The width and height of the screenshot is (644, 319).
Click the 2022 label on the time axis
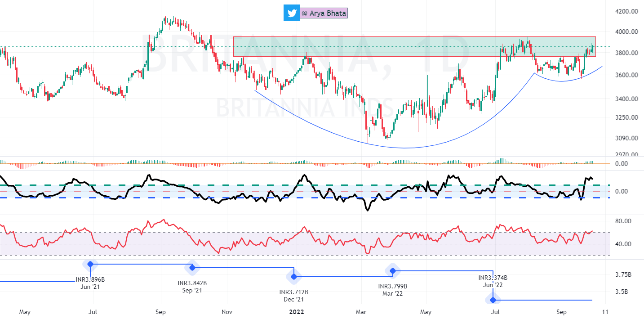point(296,312)
